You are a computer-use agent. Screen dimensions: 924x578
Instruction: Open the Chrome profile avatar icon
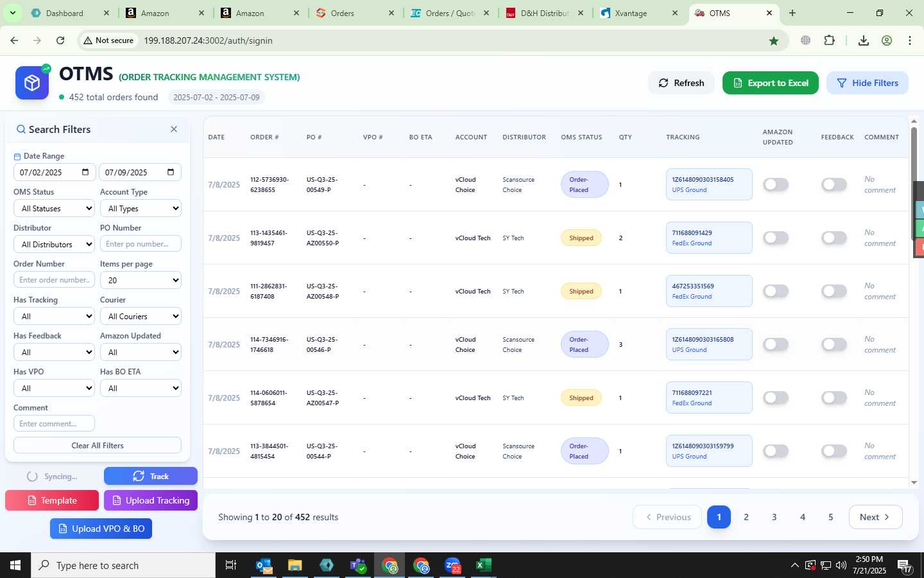pyautogui.click(x=887, y=40)
